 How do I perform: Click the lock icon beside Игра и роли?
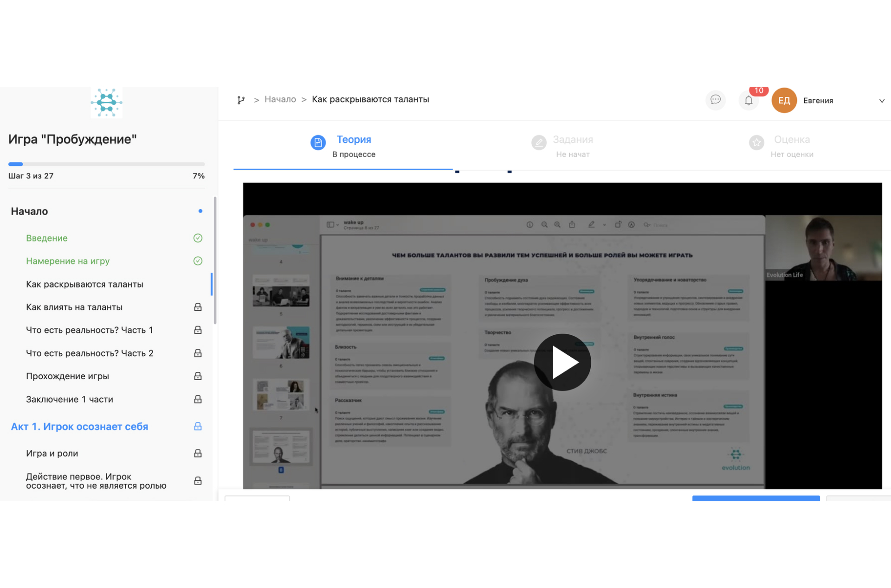click(198, 454)
